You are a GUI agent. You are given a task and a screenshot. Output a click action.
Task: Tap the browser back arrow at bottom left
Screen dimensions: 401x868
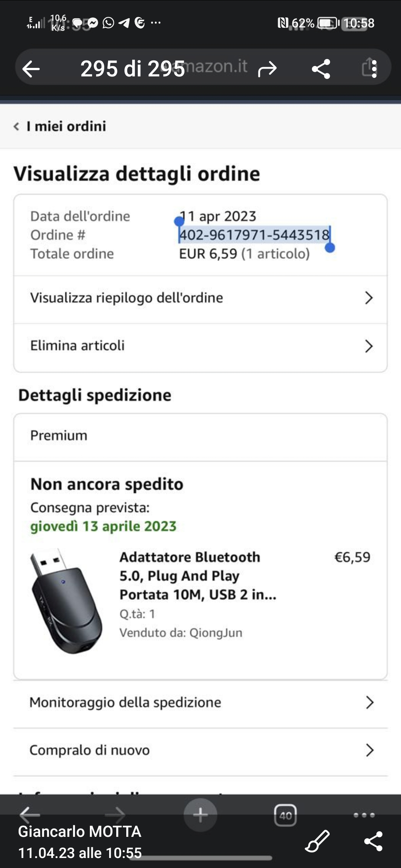[x=30, y=815]
